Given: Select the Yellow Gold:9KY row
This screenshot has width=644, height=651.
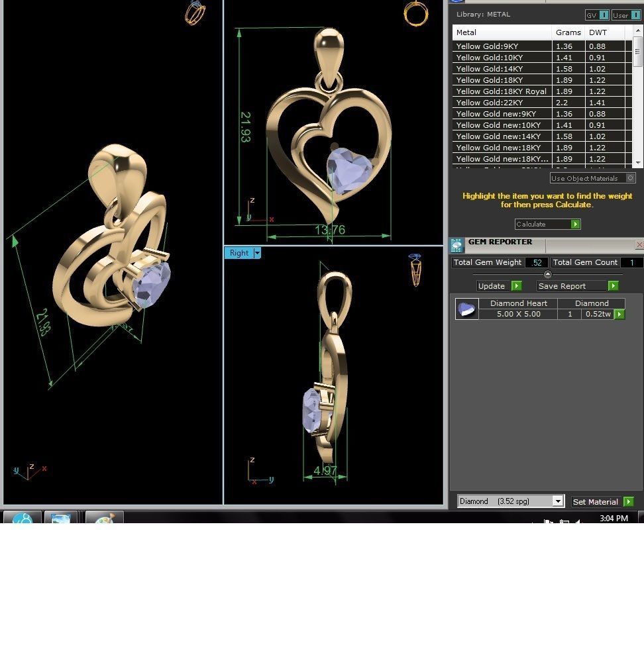Looking at the screenshot, I should tap(542, 46).
